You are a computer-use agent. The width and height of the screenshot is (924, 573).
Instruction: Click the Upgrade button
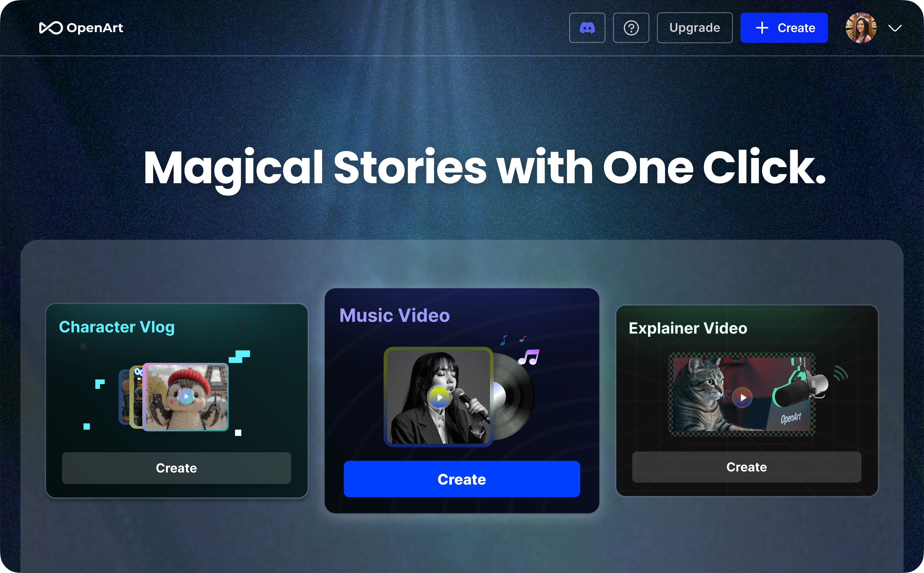pos(694,28)
